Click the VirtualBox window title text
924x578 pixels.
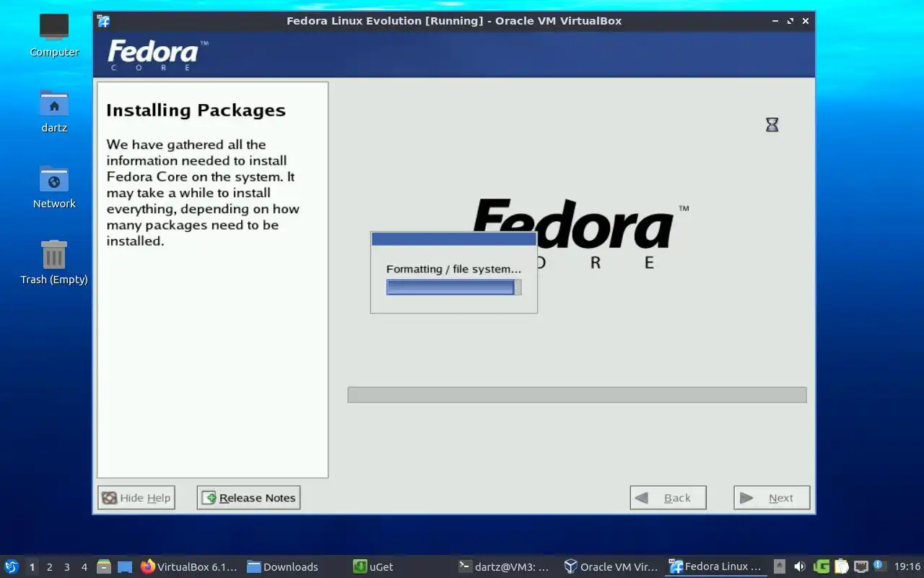click(454, 21)
